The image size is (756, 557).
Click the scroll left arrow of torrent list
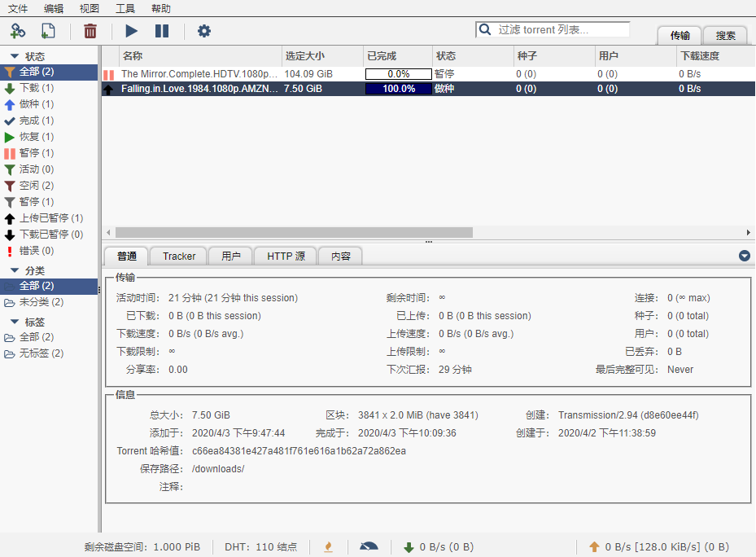click(108, 233)
